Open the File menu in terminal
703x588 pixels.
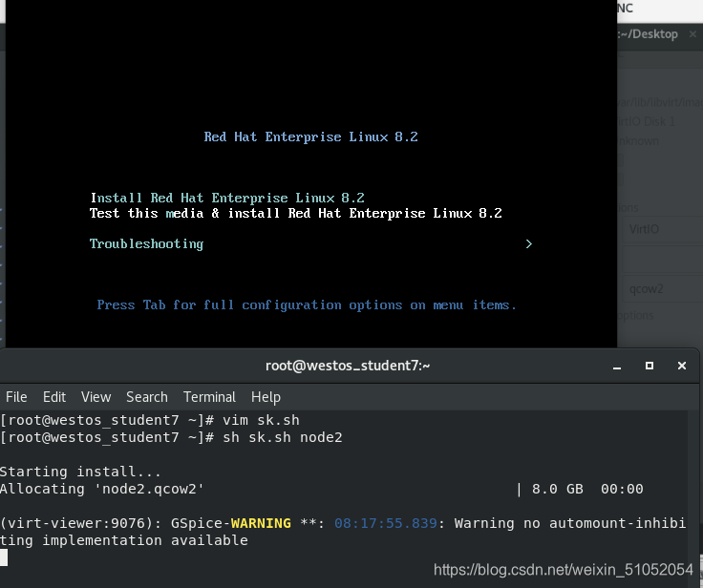[x=16, y=397]
